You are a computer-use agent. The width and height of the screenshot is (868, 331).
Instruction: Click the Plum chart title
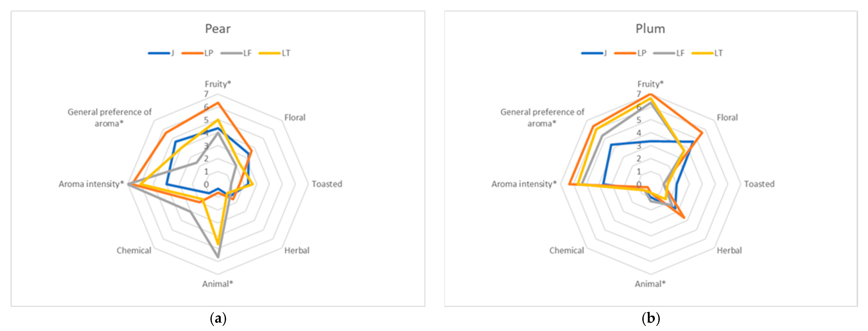650,29
